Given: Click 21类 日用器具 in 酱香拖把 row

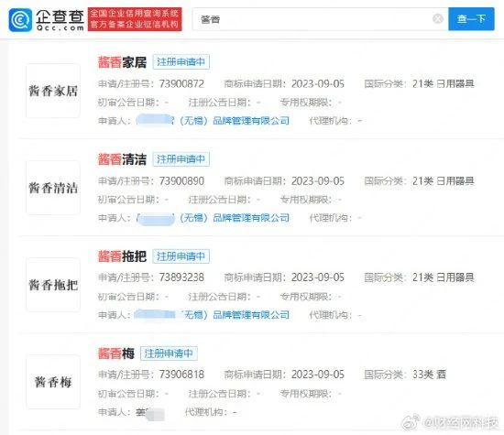Looking at the screenshot, I should click(444, 277).
